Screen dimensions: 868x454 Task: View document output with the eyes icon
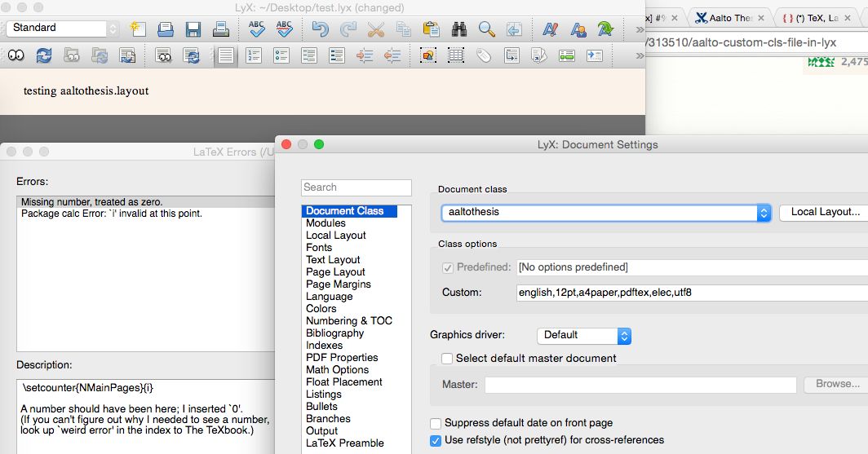pyautogui.click(x=16, y=55)
